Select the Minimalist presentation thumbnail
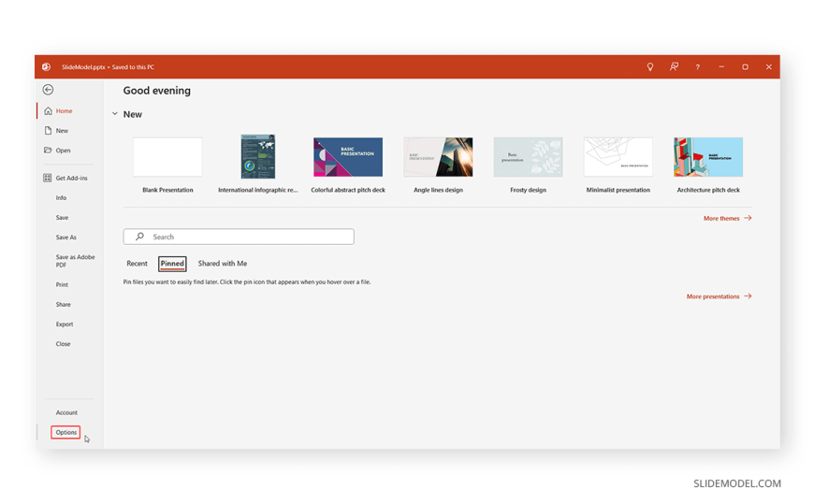Viewport: 814px width, 504px height. 618,157
